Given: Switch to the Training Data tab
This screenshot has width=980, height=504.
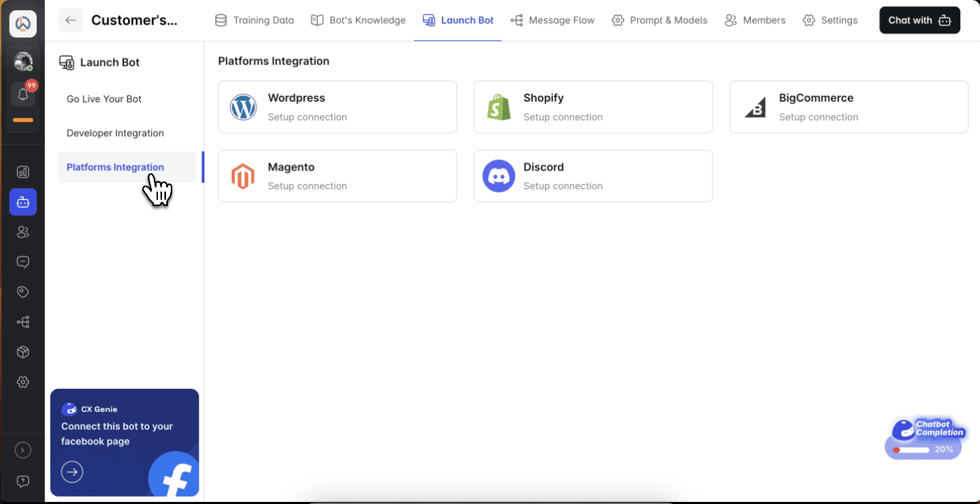Looking at the screenshot, I should 254,20.
